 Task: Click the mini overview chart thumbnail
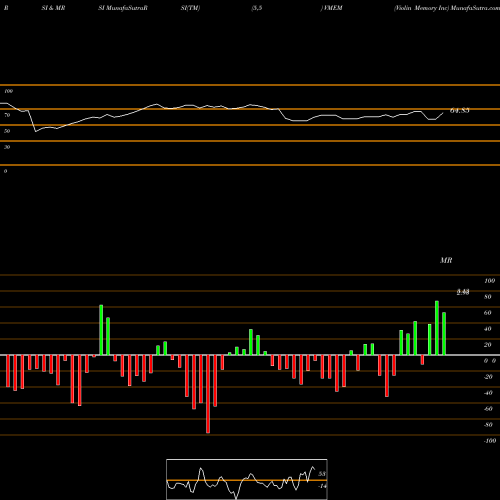click(247, 479)
